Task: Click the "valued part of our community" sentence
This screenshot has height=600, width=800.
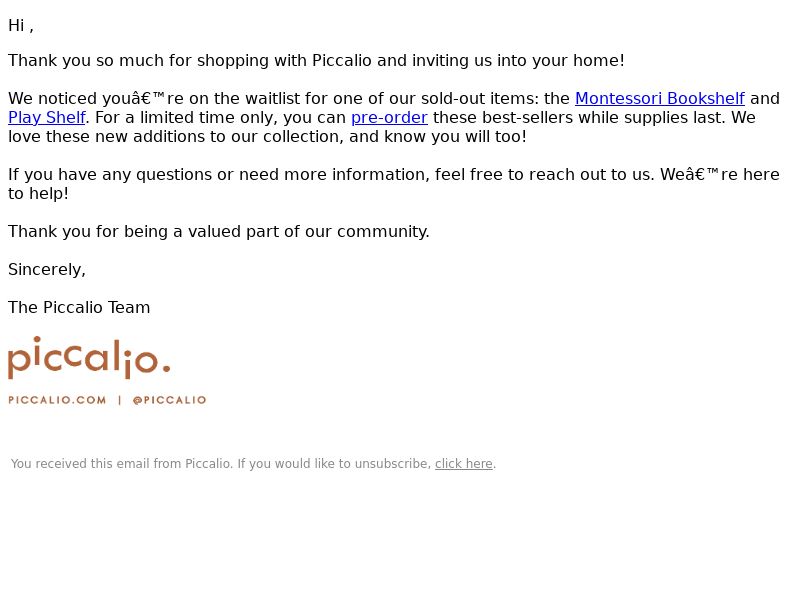Action: (x=219, y=232)
